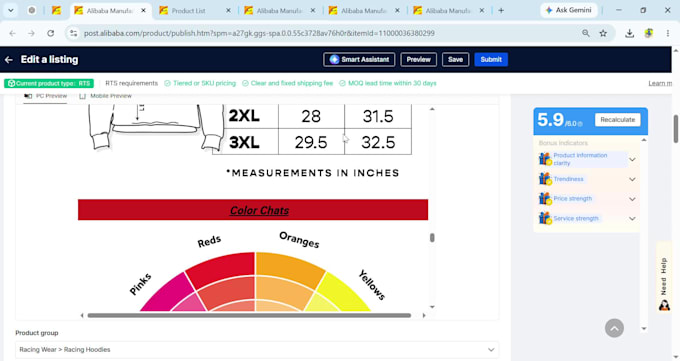680x361 pixels.
Task: Click the Color Chats red banner
Action: pos(253,210)
